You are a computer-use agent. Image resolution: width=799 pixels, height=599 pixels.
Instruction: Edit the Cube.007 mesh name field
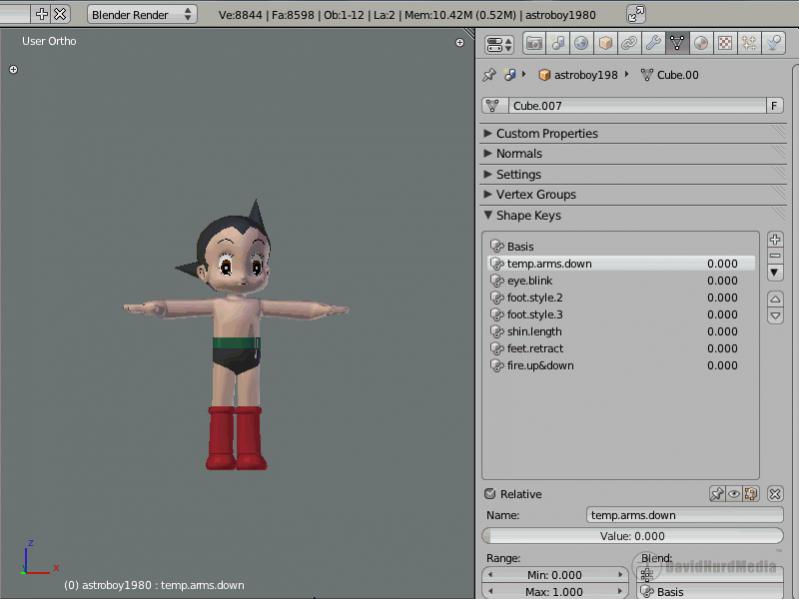[x=637, y=105]
